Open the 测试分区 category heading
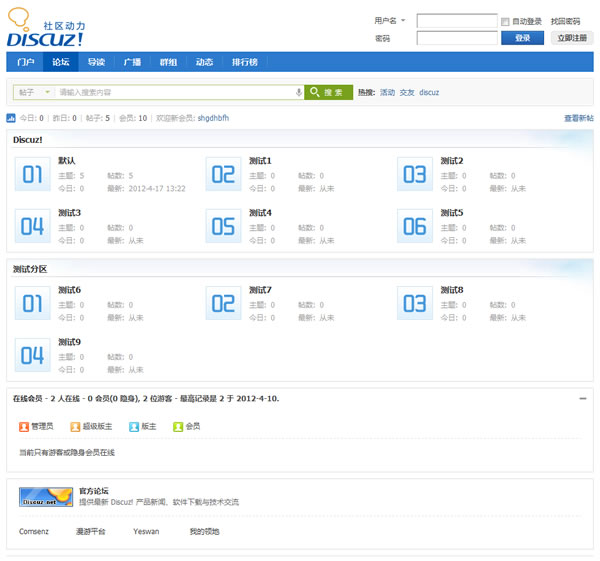The height and width of the screenshot is (561, 600). [30, 269]
